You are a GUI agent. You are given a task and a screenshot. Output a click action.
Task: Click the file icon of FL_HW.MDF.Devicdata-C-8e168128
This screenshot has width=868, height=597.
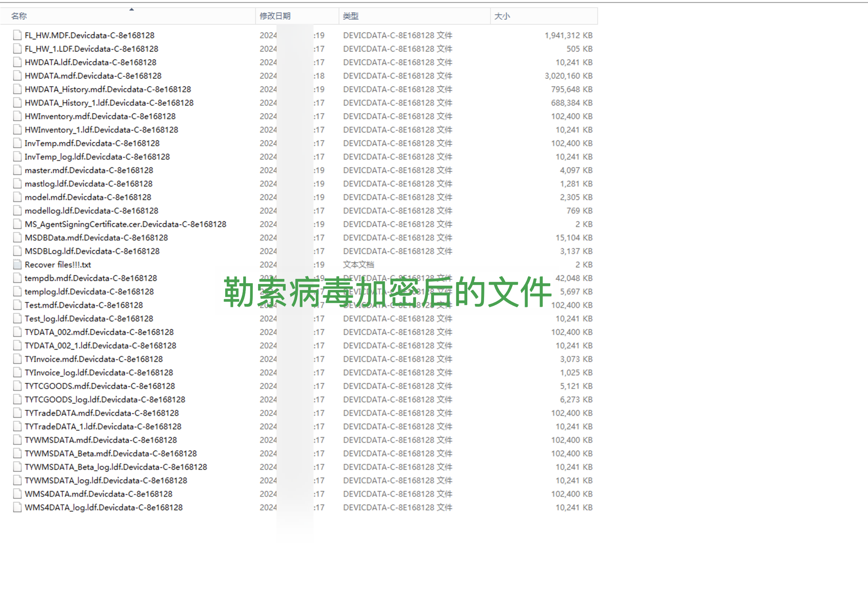(17, 35)
